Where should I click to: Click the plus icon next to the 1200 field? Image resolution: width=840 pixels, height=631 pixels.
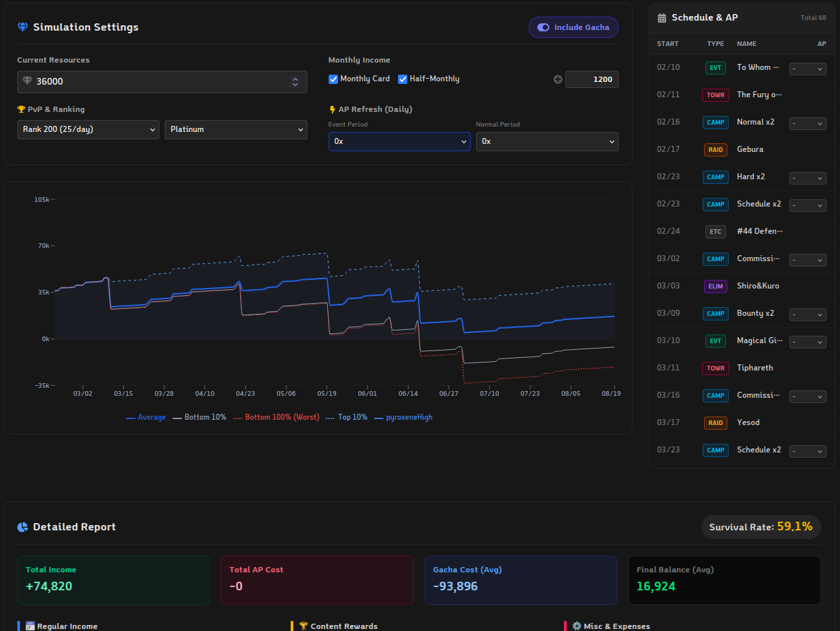pos(558,79)
